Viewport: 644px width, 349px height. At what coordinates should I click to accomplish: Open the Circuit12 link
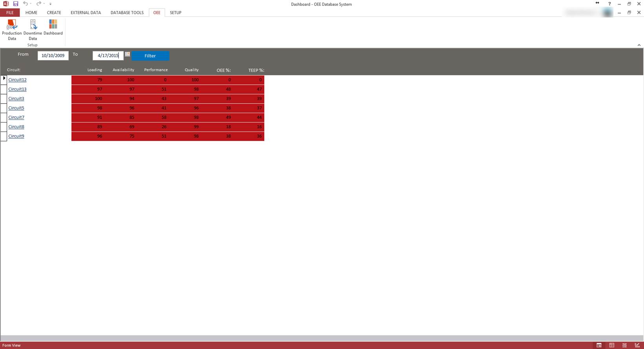[x=17, y=80]
